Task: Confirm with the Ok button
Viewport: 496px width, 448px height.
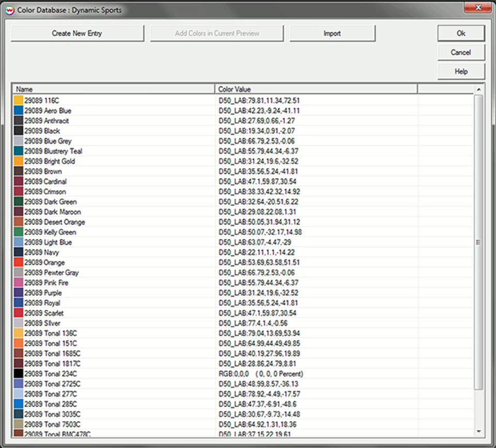Action: tap(461, 34)
